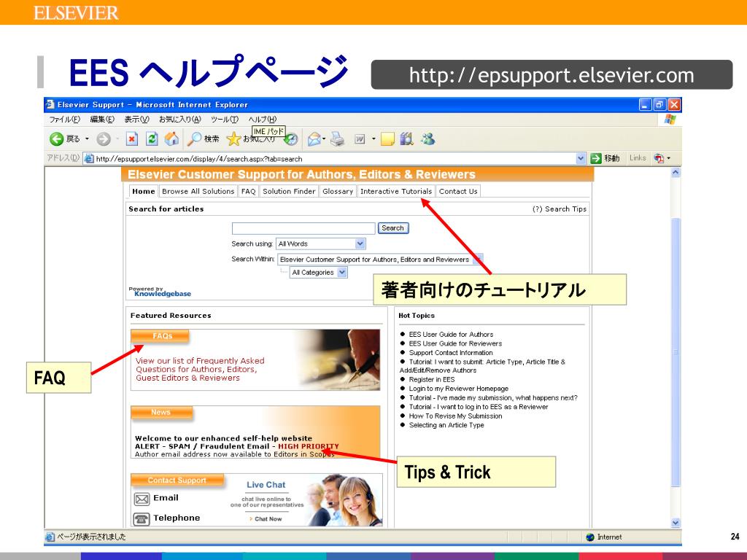747x560 pixels.
Task: Click the Email envelope icon in Contact Support
Action: coord(142,499)
